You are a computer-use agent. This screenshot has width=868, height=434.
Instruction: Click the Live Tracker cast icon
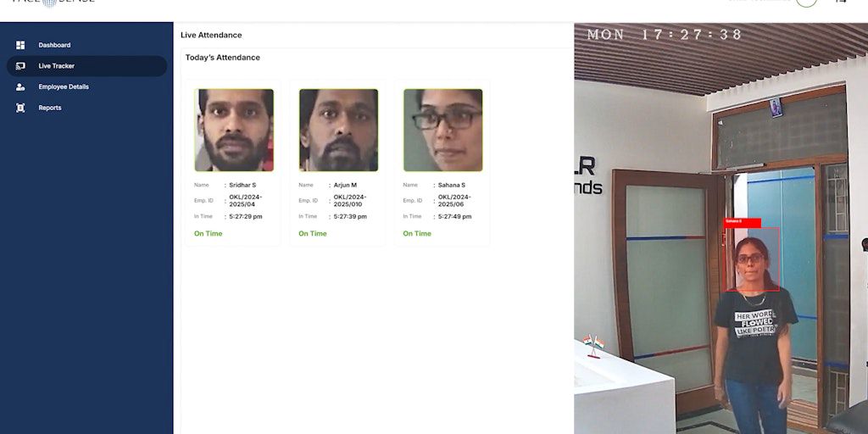[x=20, y=66]
